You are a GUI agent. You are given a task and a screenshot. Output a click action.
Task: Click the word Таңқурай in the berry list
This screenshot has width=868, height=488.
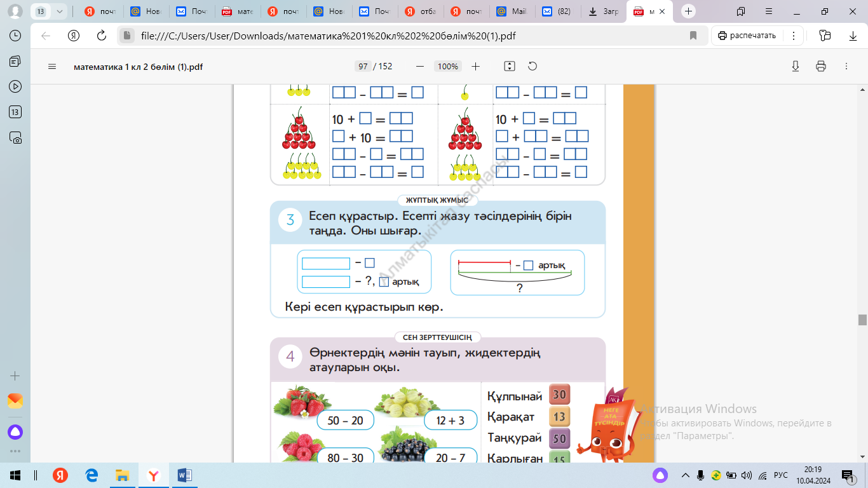514,438
